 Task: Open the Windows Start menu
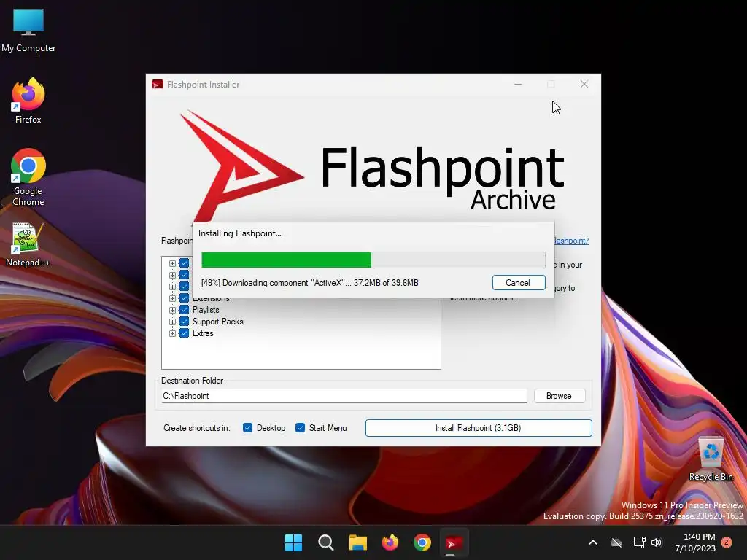[293, 542]
